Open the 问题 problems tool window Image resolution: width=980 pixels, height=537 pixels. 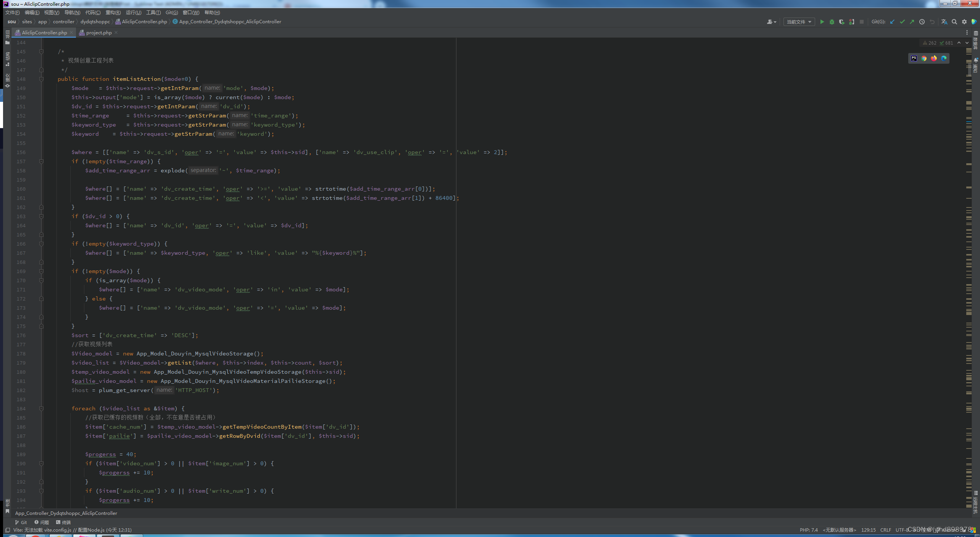pos(42,523)
